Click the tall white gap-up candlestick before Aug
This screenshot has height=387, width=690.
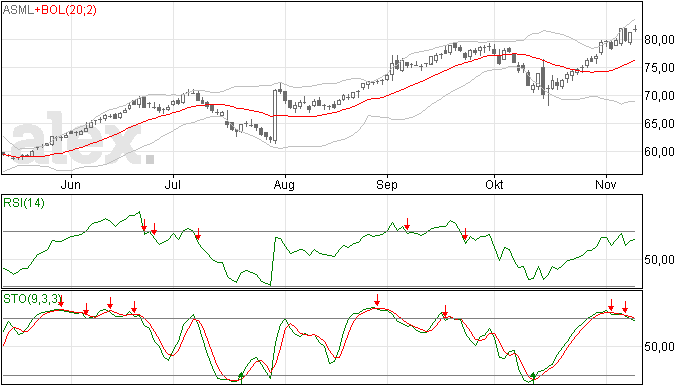click(275, 115)
